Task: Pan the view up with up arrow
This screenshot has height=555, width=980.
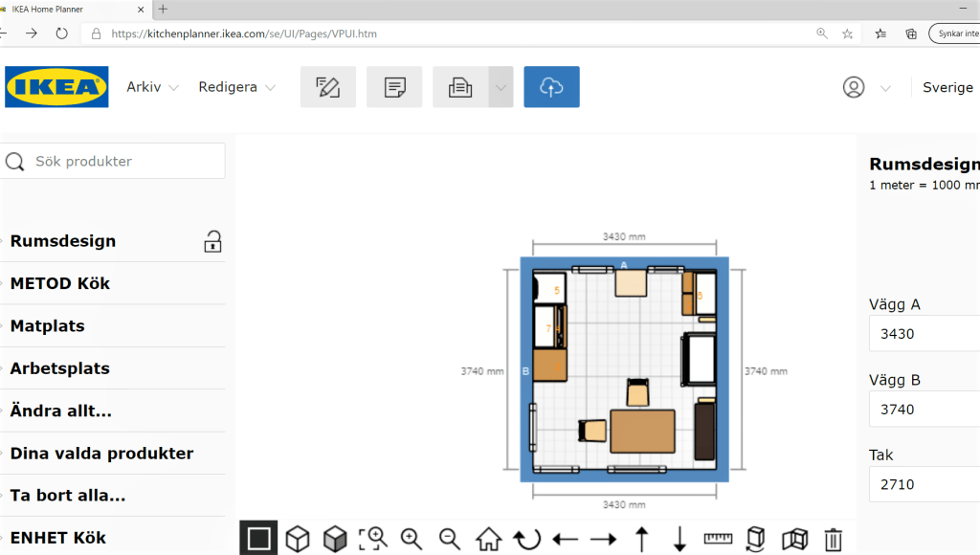Action: (642, 539)
